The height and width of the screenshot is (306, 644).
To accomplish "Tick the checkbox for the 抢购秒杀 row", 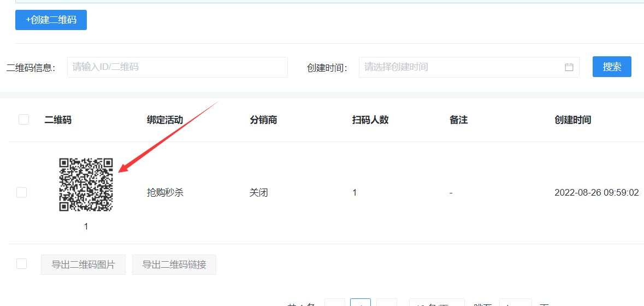I will pos(22,192).
